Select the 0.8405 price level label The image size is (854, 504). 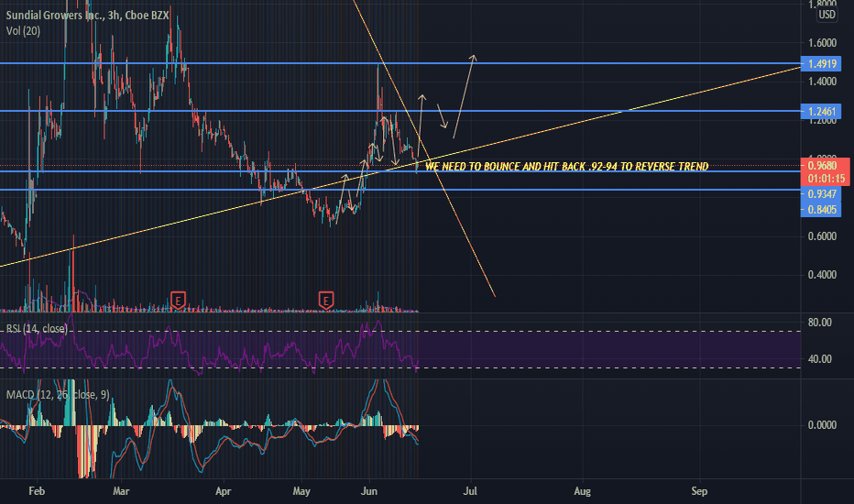pyautogui.click(x=821, y=209)
